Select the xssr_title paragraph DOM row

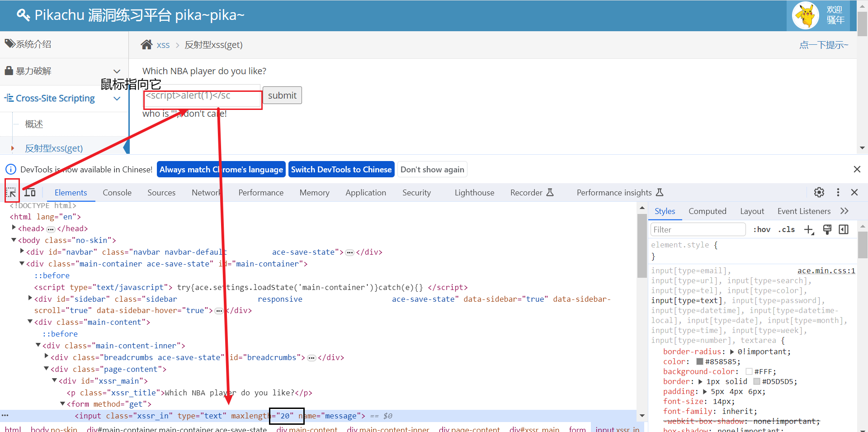[x=189, y=393]
